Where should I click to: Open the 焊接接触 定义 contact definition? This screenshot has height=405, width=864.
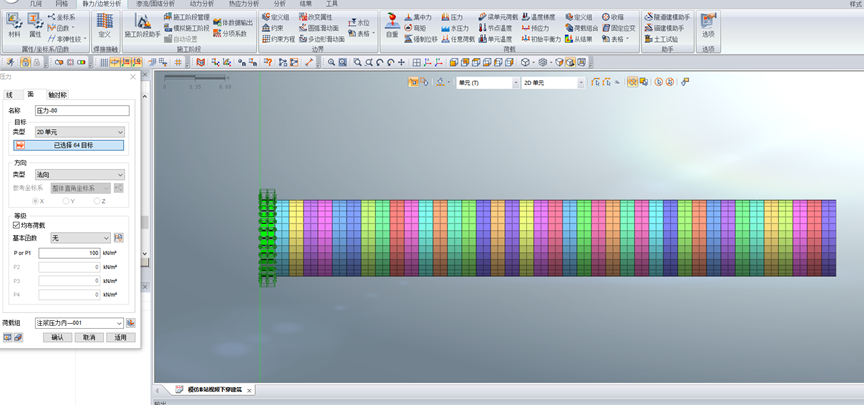tap(104, 25)
